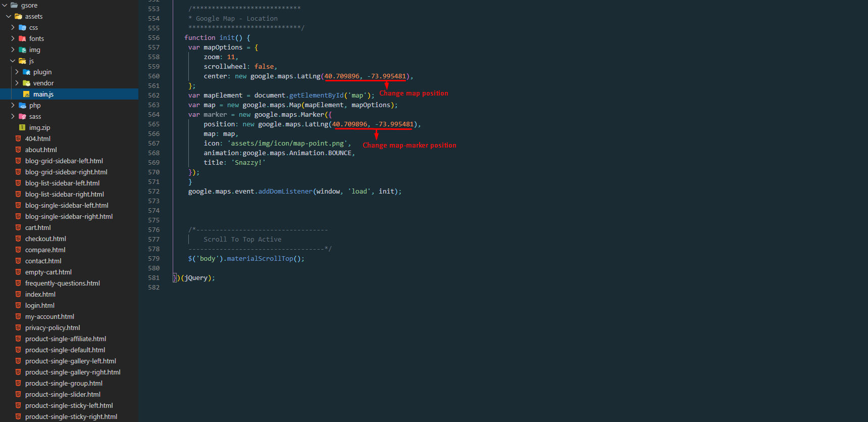This screenshot has height=422, width=868.
Task: Click the img.zip archive icon
Action: tap(22, 128)
